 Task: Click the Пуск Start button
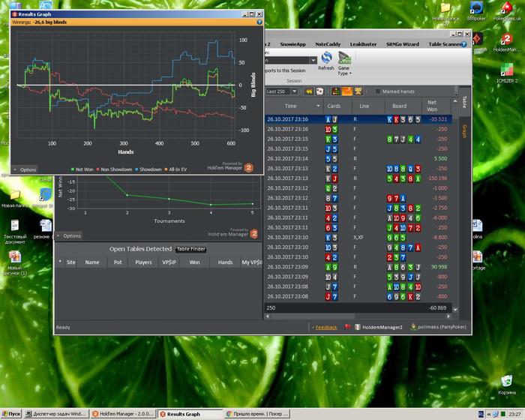click(11, 414)
